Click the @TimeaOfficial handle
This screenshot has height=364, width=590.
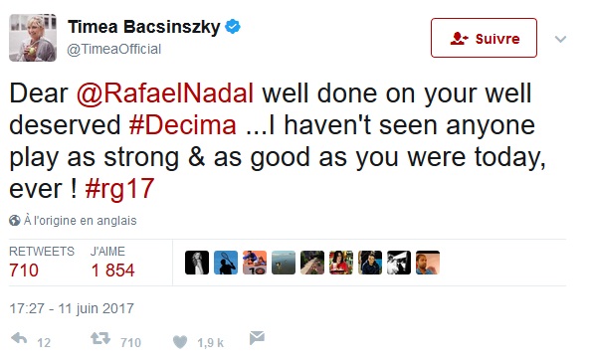(114, 50)
